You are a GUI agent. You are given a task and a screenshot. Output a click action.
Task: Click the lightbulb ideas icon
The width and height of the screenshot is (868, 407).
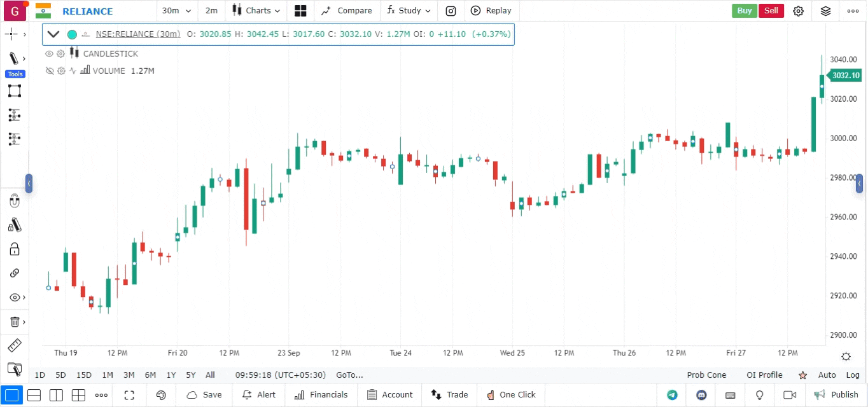(x=759, y=395)
